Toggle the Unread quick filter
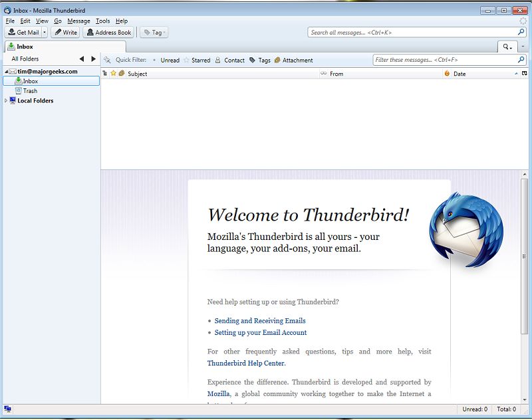Image resolution: width=532 pixels, height=420 pixels. [x=166, y=60]
